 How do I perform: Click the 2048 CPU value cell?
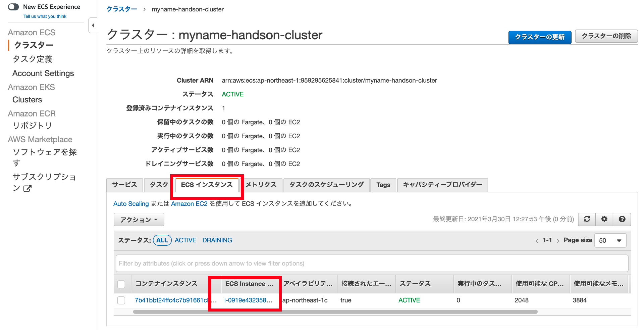point(522,300)
